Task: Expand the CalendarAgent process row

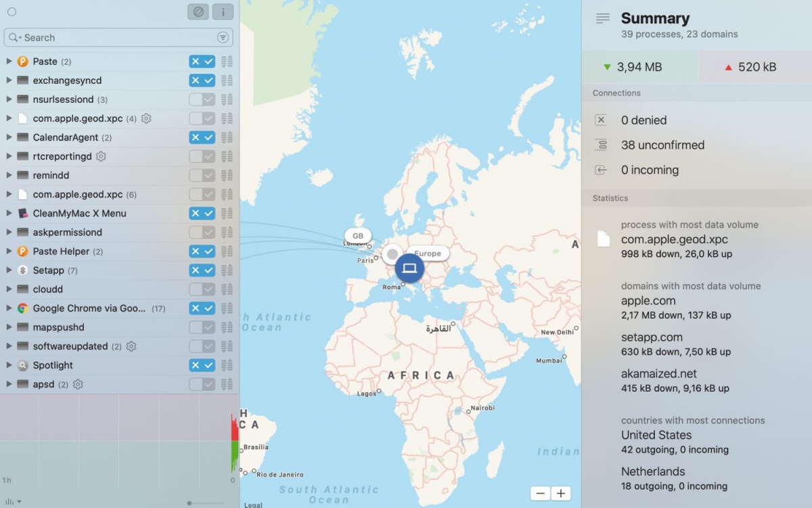Action: tap(9, 137)
